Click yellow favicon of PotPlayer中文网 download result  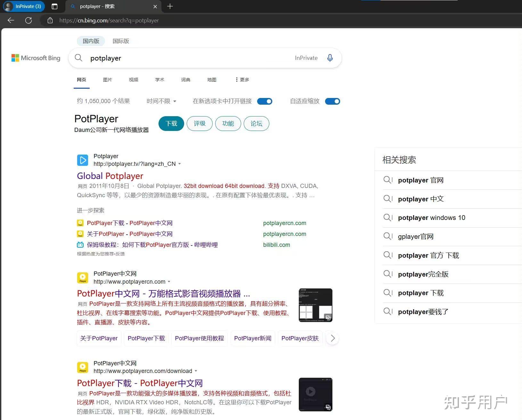click(83, 367)
